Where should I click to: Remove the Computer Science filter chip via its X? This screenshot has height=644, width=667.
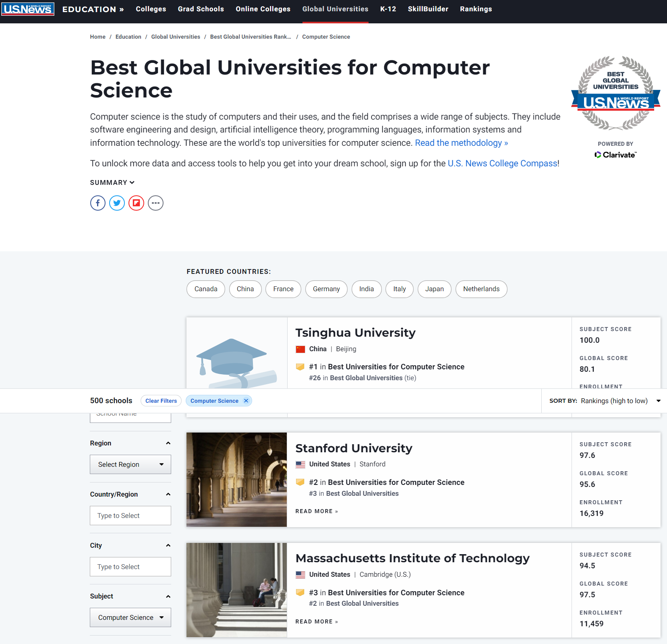[246, 400]
